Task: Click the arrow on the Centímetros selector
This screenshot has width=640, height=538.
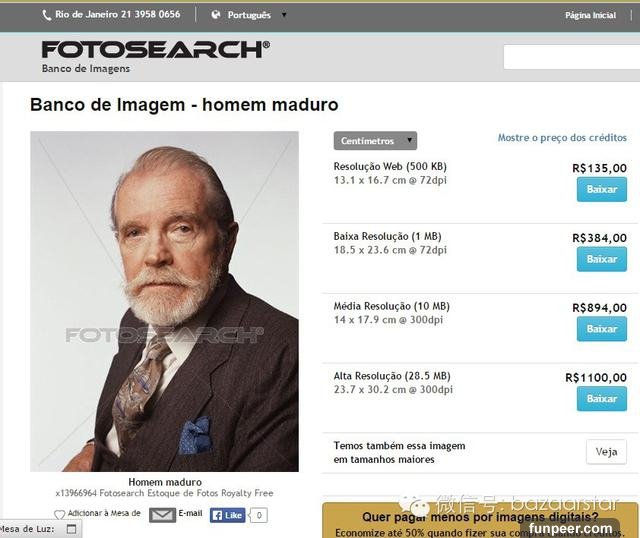Action: coord(409,140)
